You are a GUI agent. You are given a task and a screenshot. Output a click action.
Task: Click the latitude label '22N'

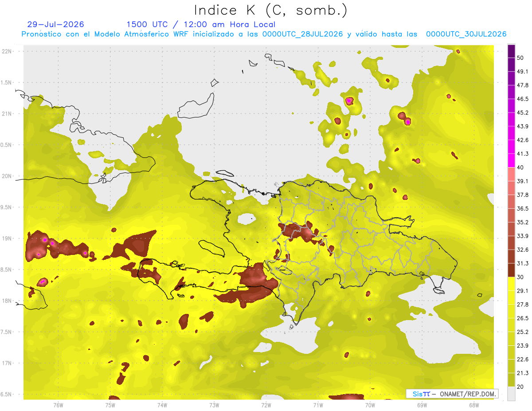(6, 51)
